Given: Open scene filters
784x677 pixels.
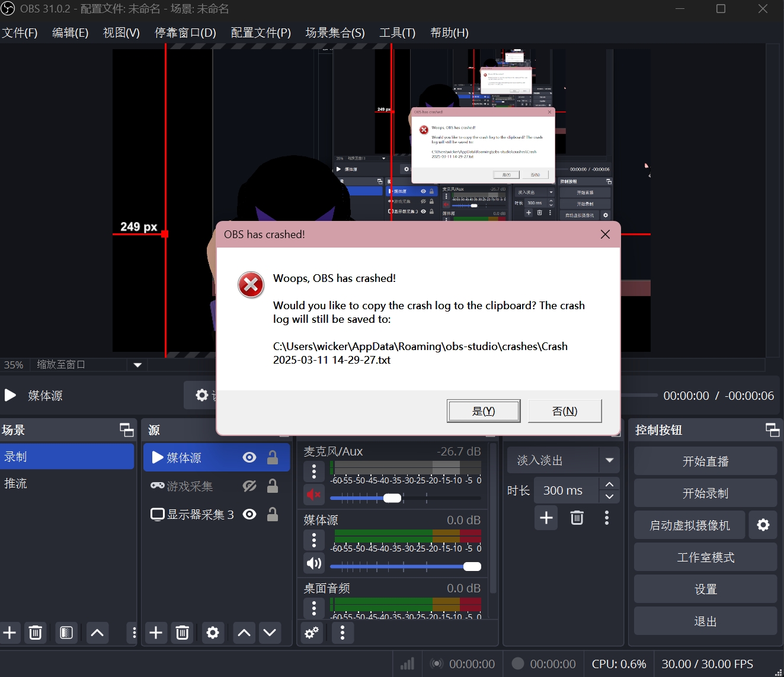Looking at the screenshot, I should [66, 633].
